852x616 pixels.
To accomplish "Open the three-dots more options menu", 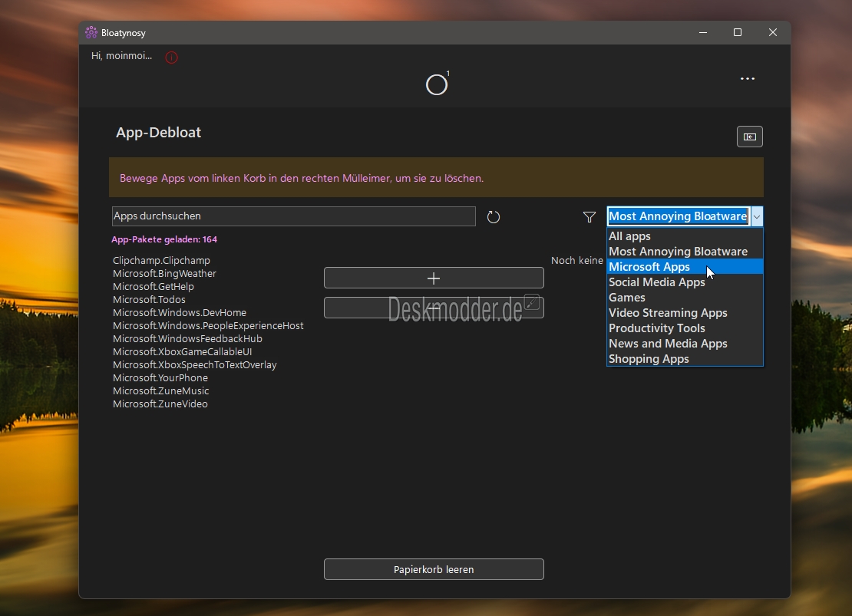I will (x=748, y=79).
